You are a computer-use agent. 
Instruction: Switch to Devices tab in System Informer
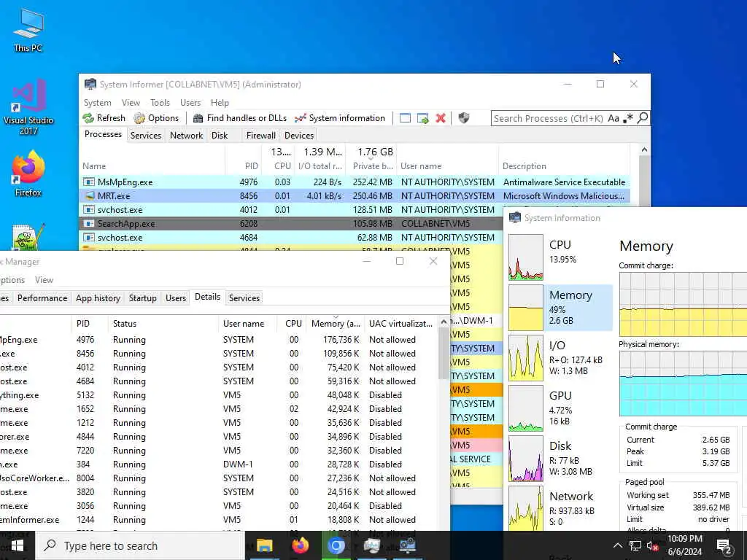[298, 135]
